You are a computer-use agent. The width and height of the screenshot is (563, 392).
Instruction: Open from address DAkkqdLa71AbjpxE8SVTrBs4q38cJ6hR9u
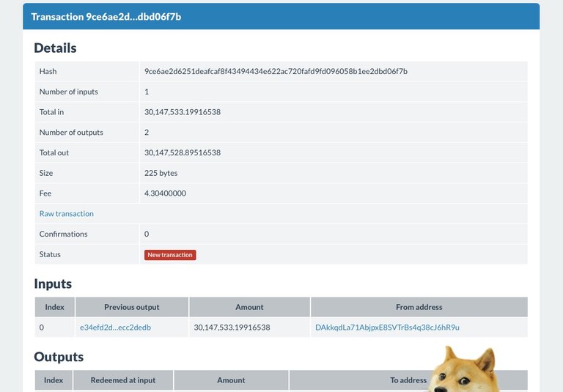pos(387,328)
